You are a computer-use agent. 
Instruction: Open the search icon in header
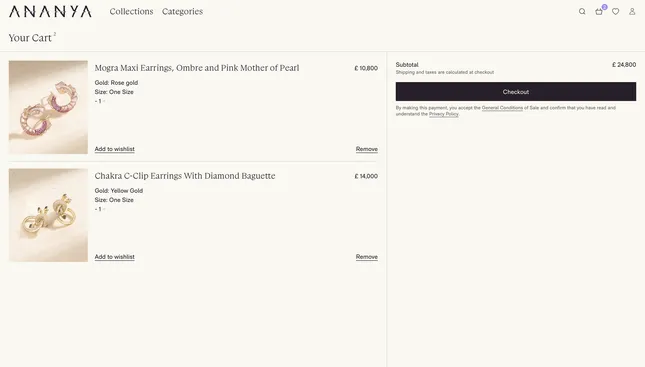[582, 12]
